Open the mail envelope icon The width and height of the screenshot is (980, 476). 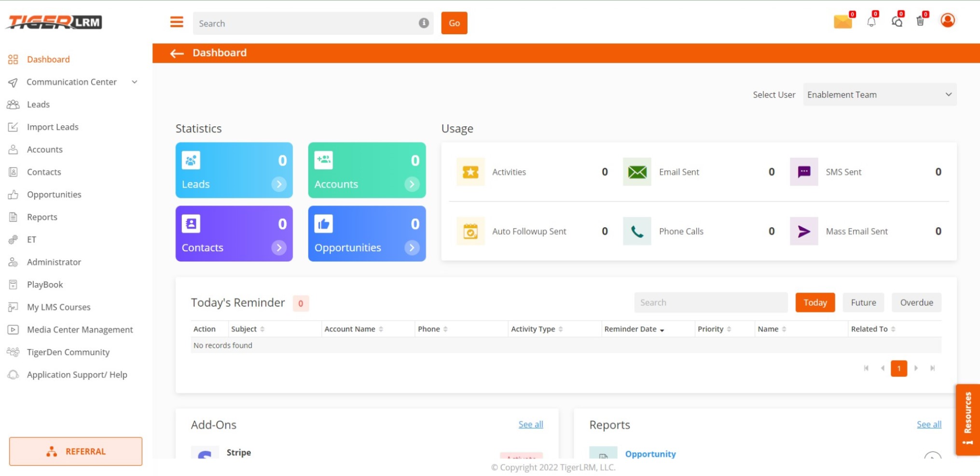(x=842, y=22)
